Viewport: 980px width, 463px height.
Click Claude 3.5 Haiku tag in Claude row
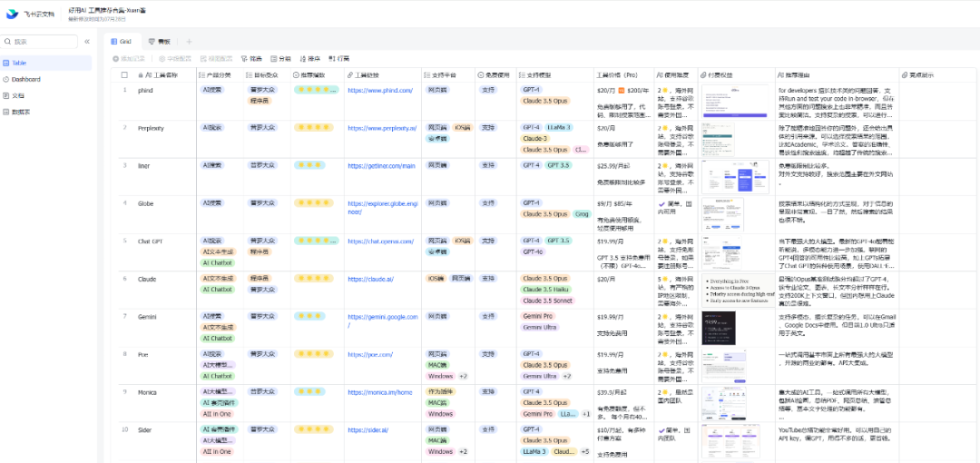(547, 290)
